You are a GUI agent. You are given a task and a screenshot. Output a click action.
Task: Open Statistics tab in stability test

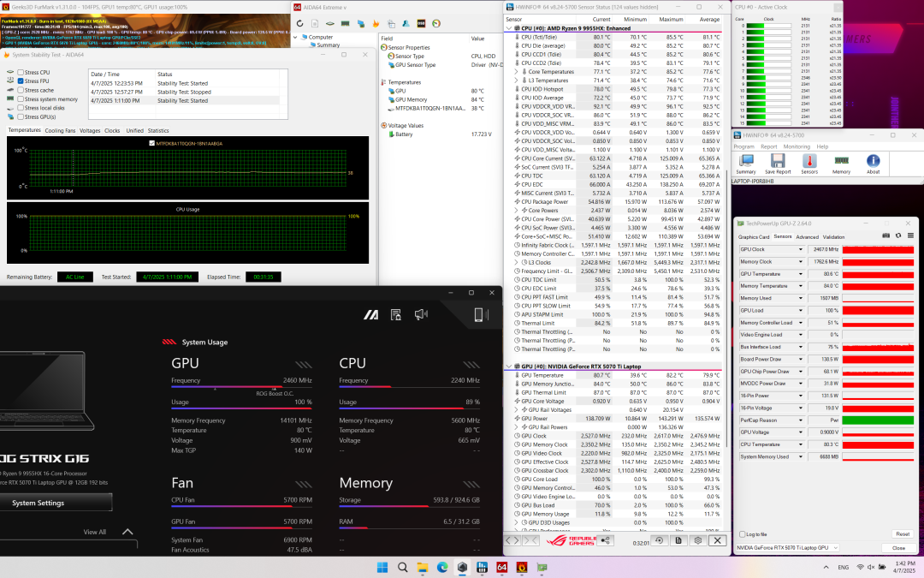click(158, 131)
